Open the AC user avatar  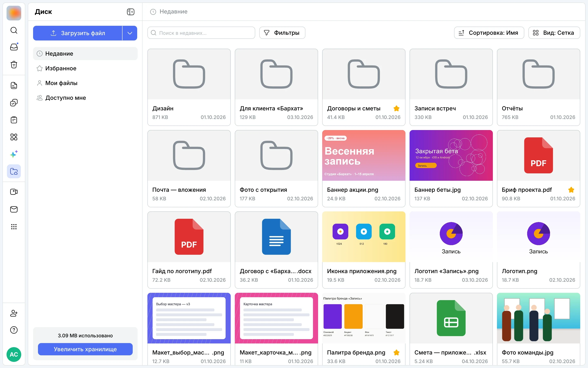(x=14, y=354)
